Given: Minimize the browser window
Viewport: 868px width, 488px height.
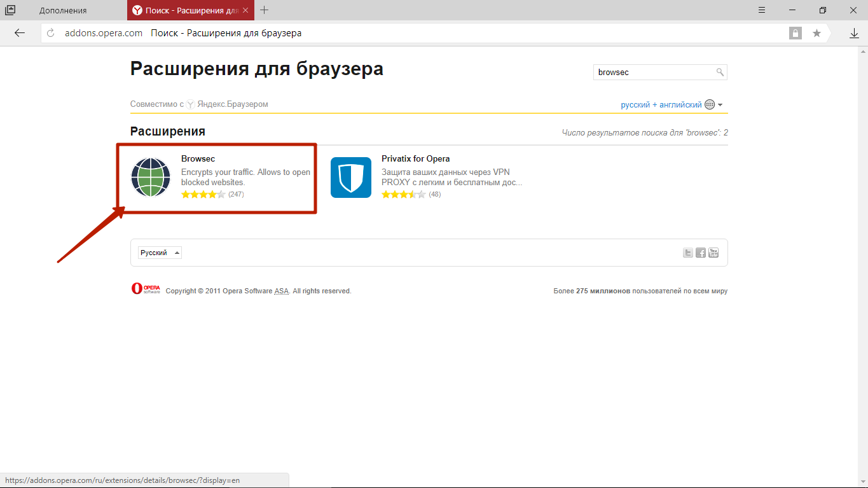Looking at the screenshot, I should coord(793,10).
